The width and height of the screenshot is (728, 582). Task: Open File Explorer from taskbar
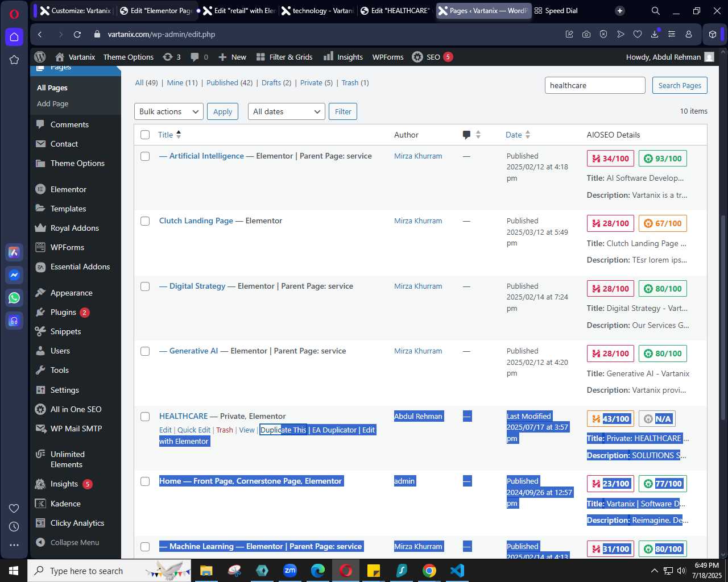(206, 571)
